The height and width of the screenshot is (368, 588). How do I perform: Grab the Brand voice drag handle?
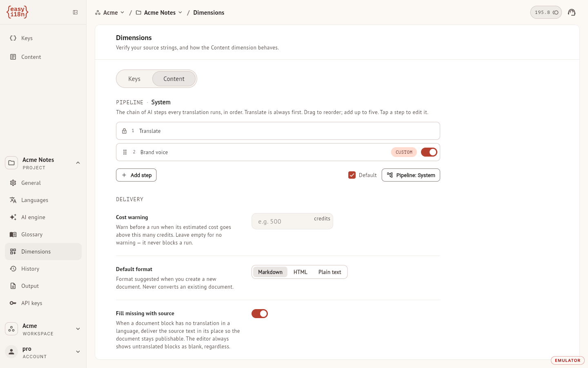click(125, 152)
